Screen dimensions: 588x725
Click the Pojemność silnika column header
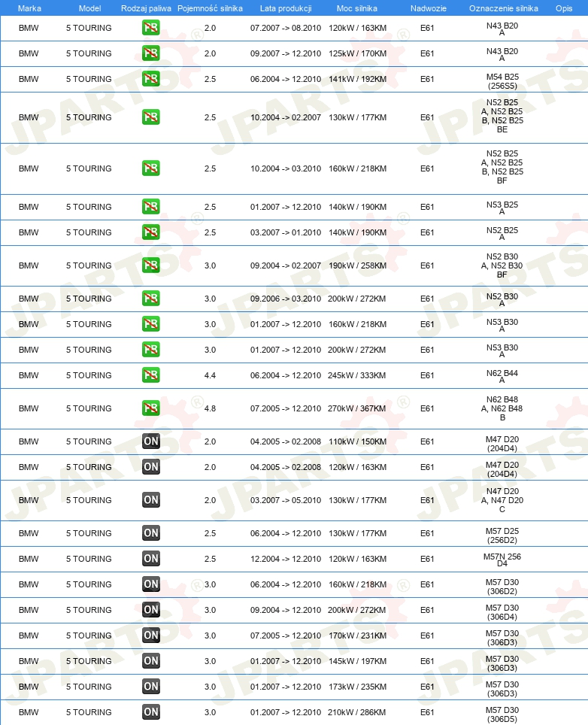tap(210, 8)
